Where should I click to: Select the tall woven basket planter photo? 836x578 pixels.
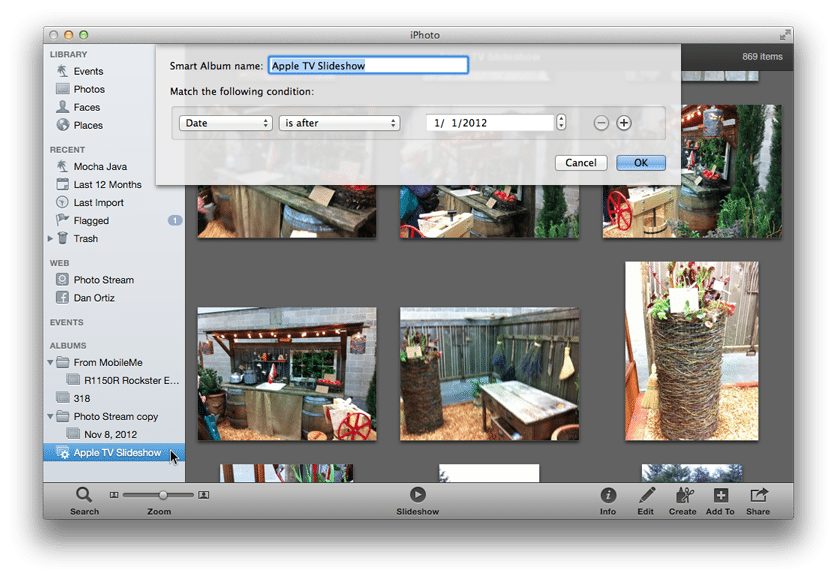click(692, 351)
